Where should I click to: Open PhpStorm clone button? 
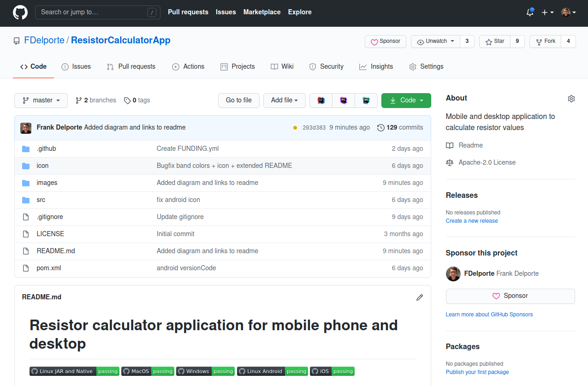tap(344, 101)
